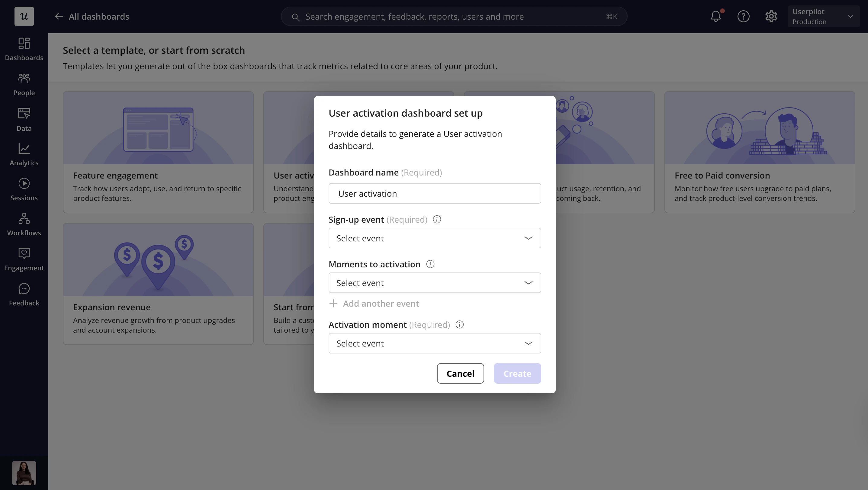The height and width of the screenshot is (490, 868).
Task: Open Workflows from the sidebar
Action: 24,224
